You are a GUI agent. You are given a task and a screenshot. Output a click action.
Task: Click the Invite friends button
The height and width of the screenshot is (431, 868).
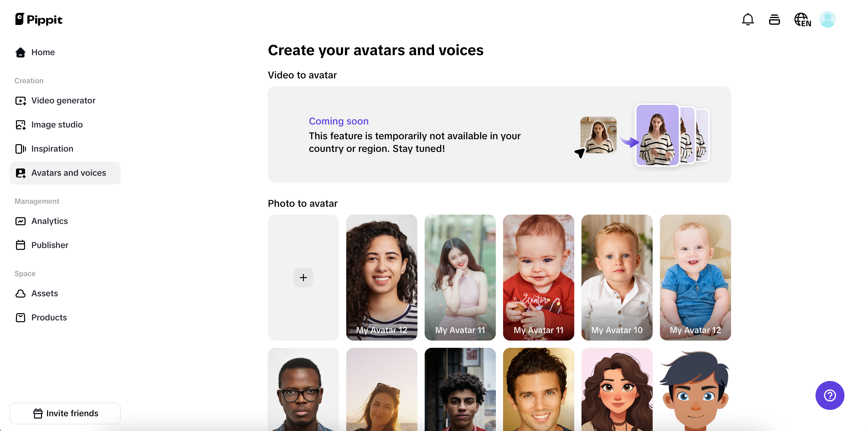click(x=65, y=413)
